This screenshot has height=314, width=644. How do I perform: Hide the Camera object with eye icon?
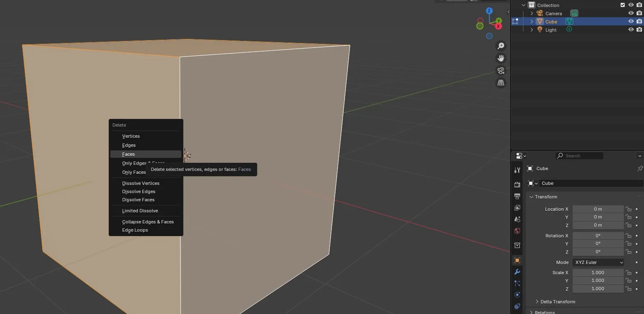coord(631,13)
